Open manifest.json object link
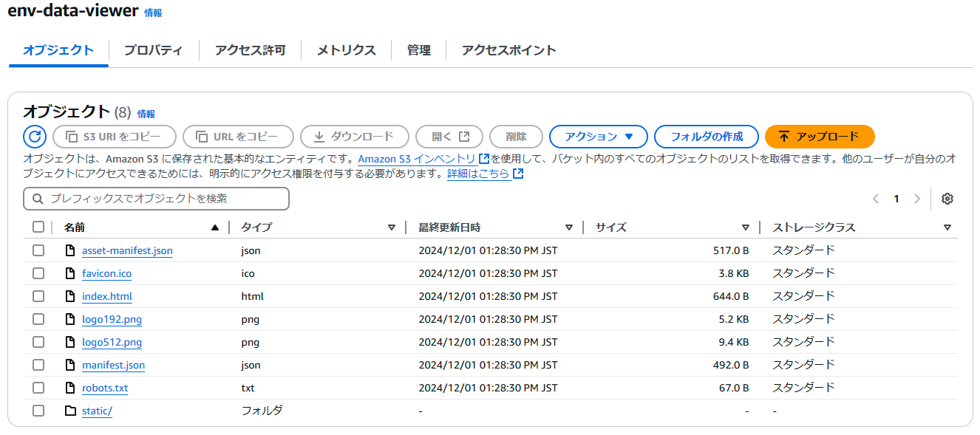 (113, 365)
